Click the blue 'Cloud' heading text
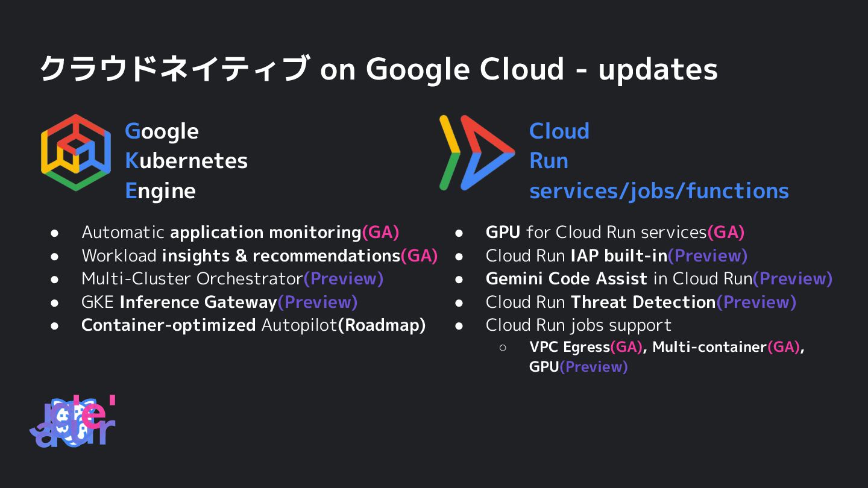 pos(559,131)
